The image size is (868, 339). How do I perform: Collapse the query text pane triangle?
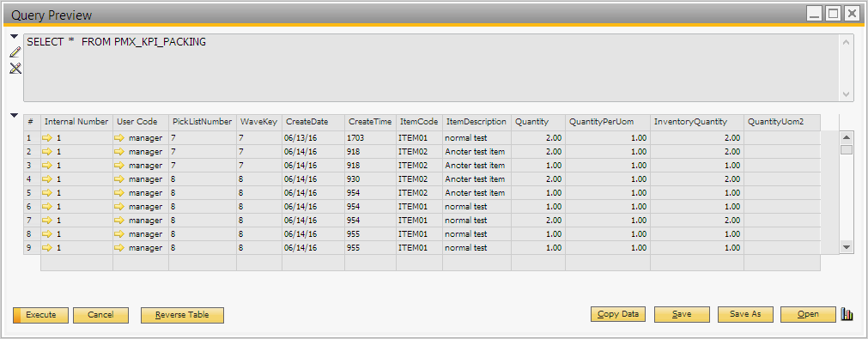pyautogui.click(x=15, y=37)
